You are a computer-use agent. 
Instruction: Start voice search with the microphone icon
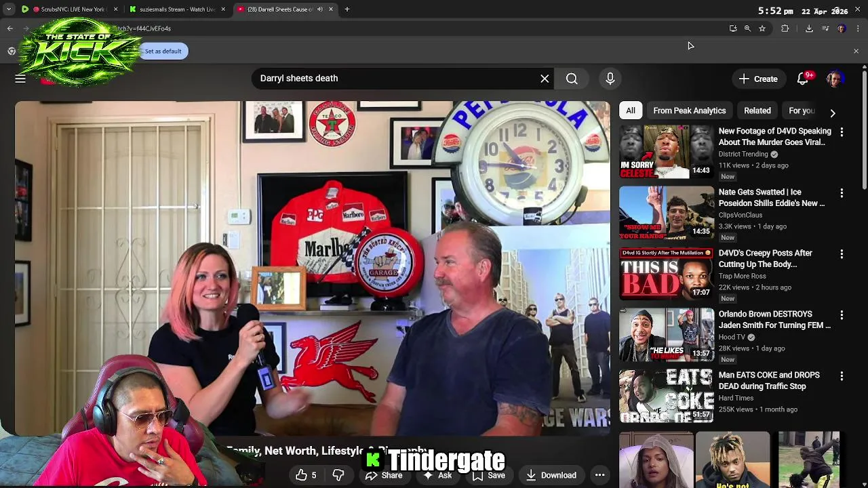[610, 79]
